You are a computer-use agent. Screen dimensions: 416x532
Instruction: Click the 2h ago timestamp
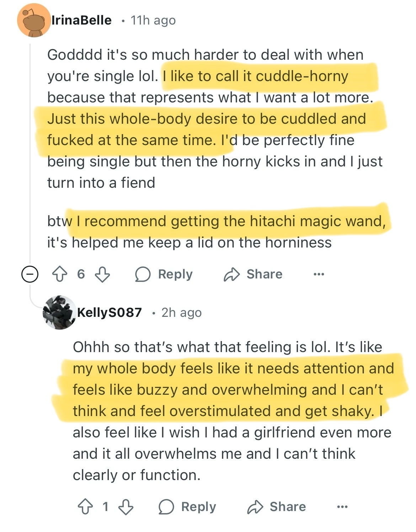click(181, 313)
